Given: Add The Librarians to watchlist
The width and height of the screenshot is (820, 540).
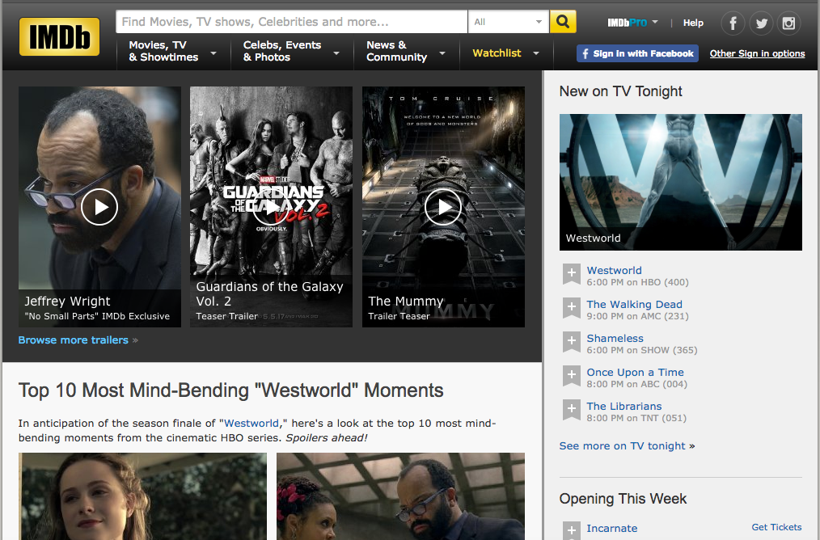Looking at the screenshot, I should 572,410.
